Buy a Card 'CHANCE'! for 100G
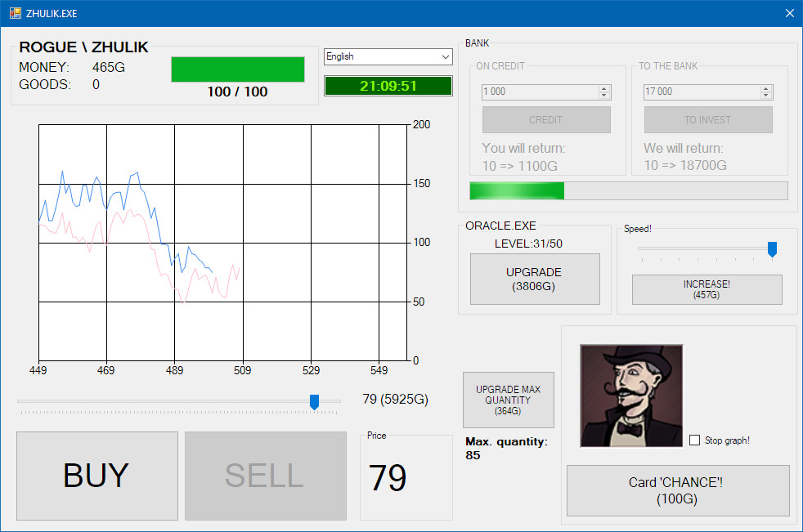 pos(677,490)
